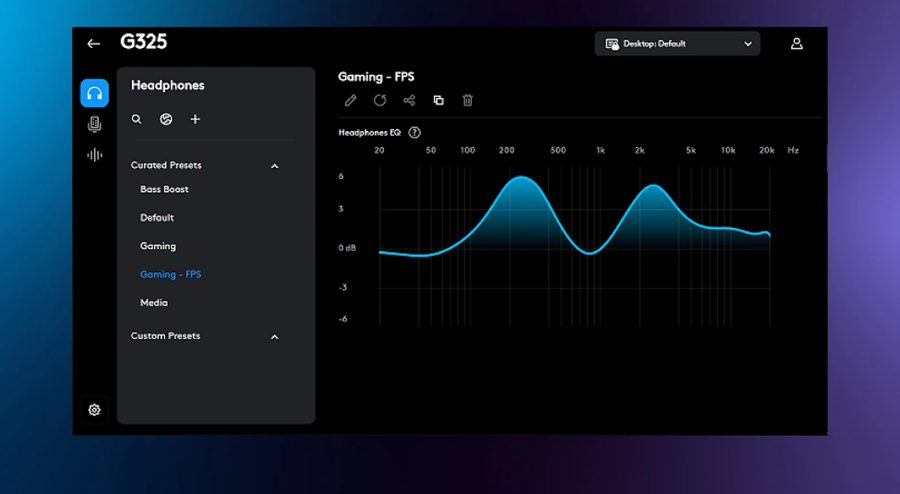Open the user account icon

click(x=797, y=44)
